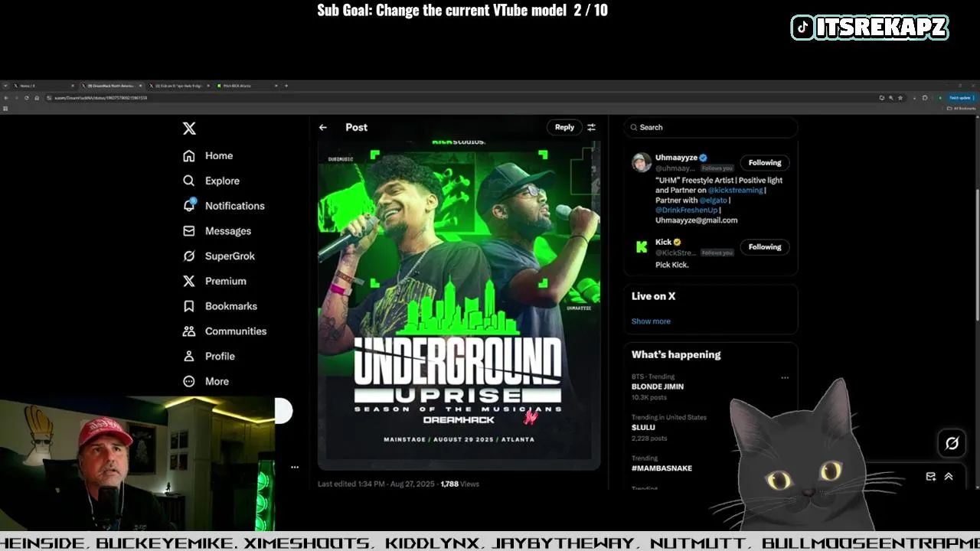Open Messages in the sidebar
The image size is (980, 551).
pos(217,231)
